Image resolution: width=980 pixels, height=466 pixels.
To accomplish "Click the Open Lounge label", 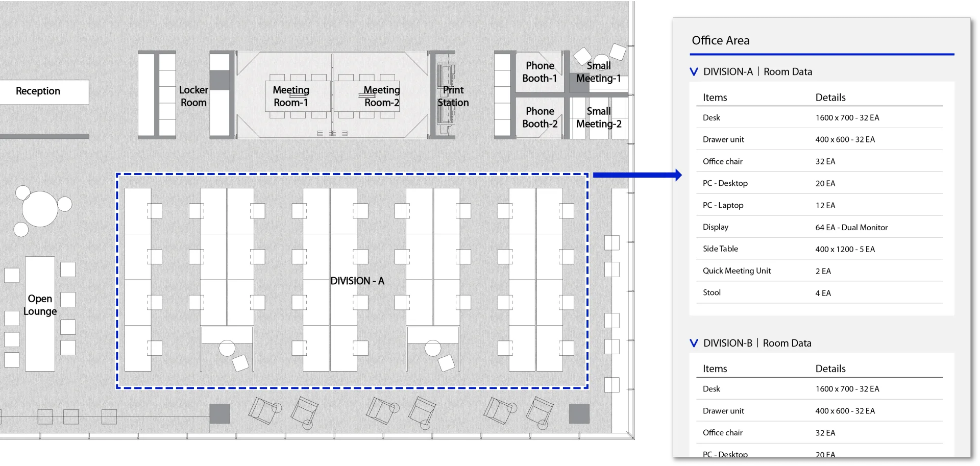I will (x=40, y=305).
